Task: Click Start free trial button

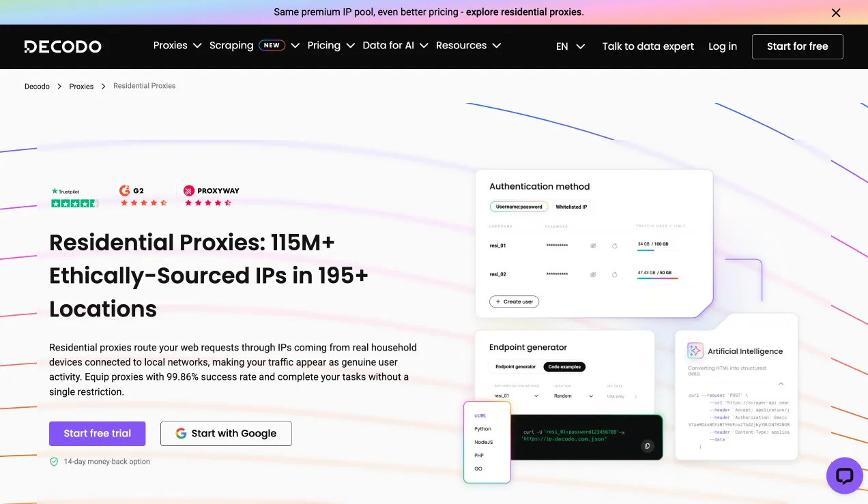Action: click(98, 434)
